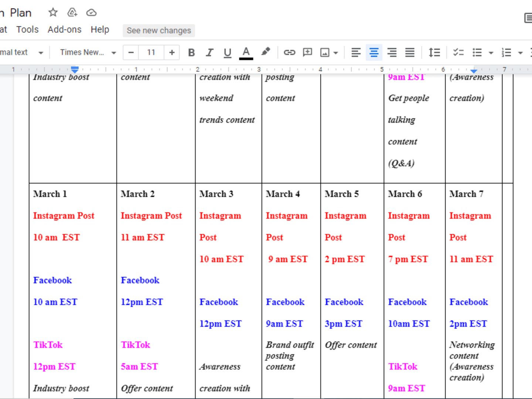This screenshot has width=532, height=399.
Task: Click the (Q&A) text in top row
Action: coord(401,163)
